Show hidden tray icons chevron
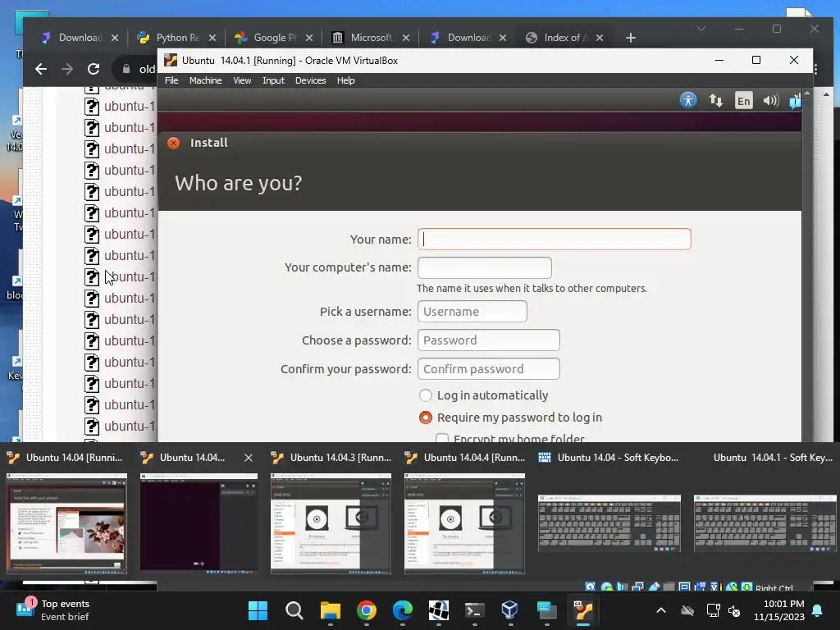The width and height of the screenshot is (840, 630). pyautogui.click(x=661, y=610)
